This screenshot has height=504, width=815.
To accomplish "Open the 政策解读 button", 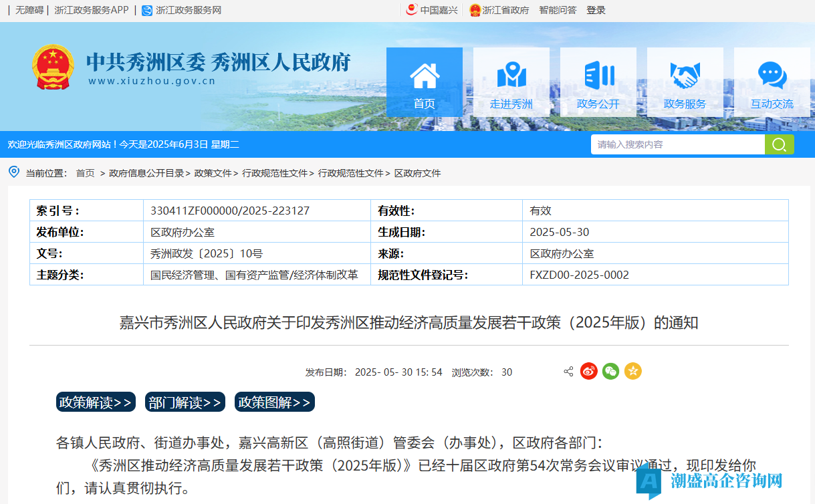I will pyautogui.click(x=96, y=402).
